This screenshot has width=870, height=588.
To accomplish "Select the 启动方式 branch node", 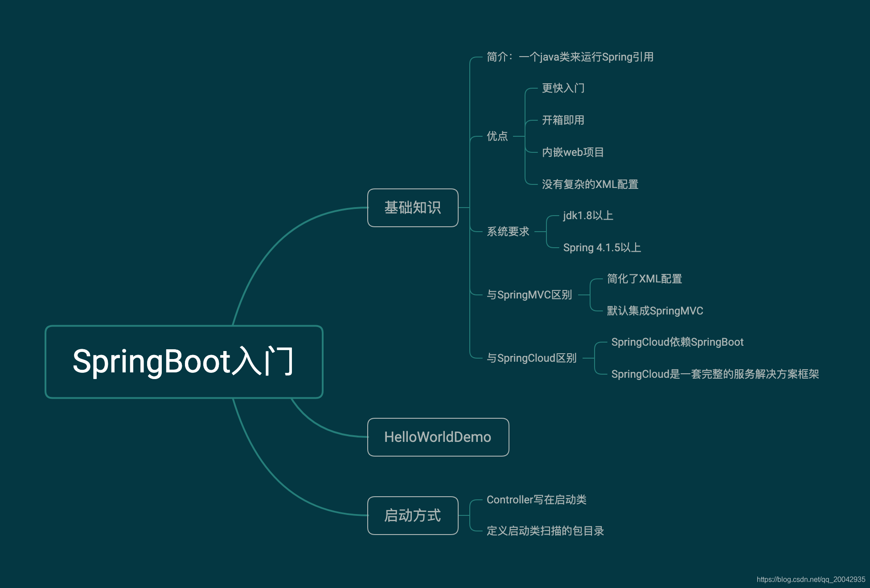I will 413,515.
